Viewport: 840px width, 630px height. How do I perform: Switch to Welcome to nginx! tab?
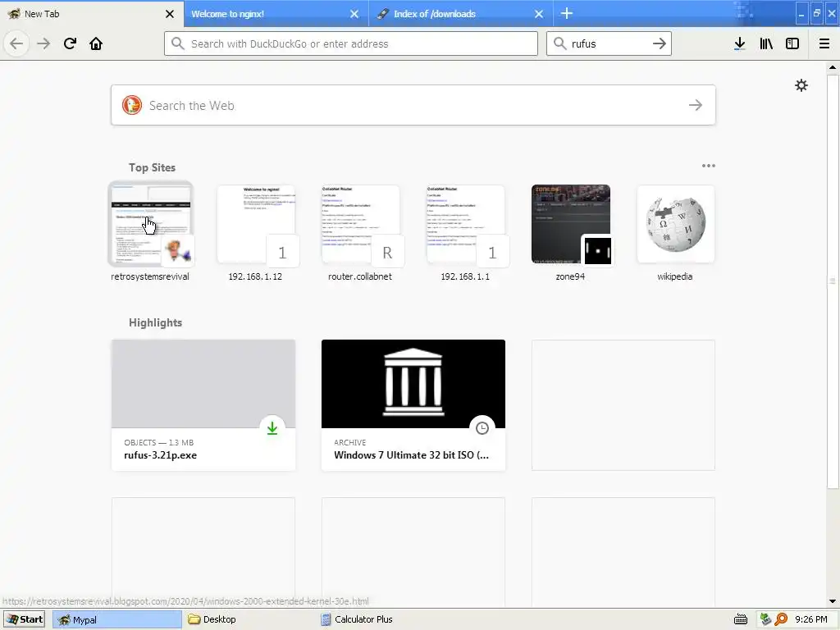click(x=276, y=14)
